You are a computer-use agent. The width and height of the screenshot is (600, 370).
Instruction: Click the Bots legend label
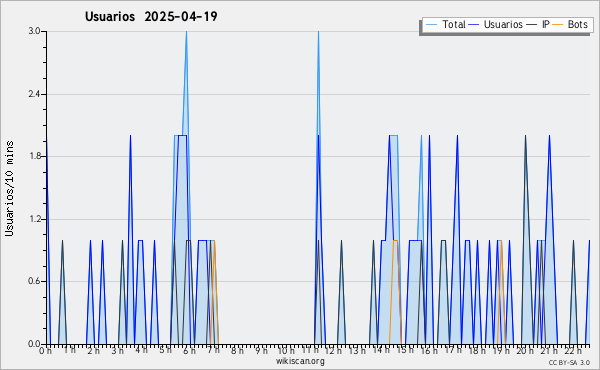click(x=577, y=25)
